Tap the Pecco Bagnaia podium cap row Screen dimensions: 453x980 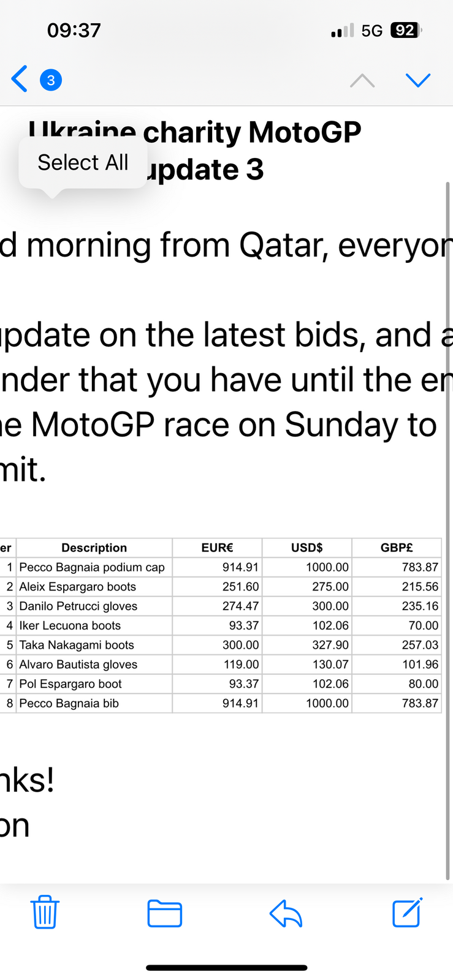(x=221, y=567)
